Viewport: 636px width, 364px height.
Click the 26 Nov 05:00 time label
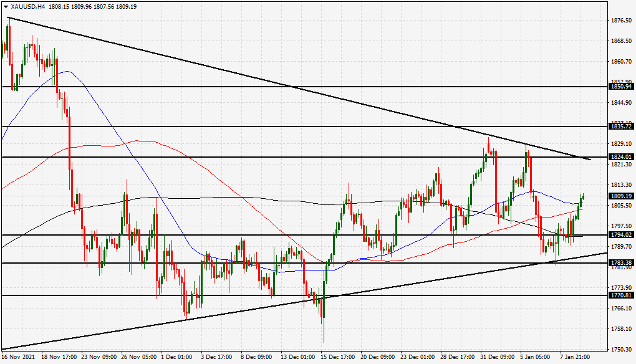point(139,357)
